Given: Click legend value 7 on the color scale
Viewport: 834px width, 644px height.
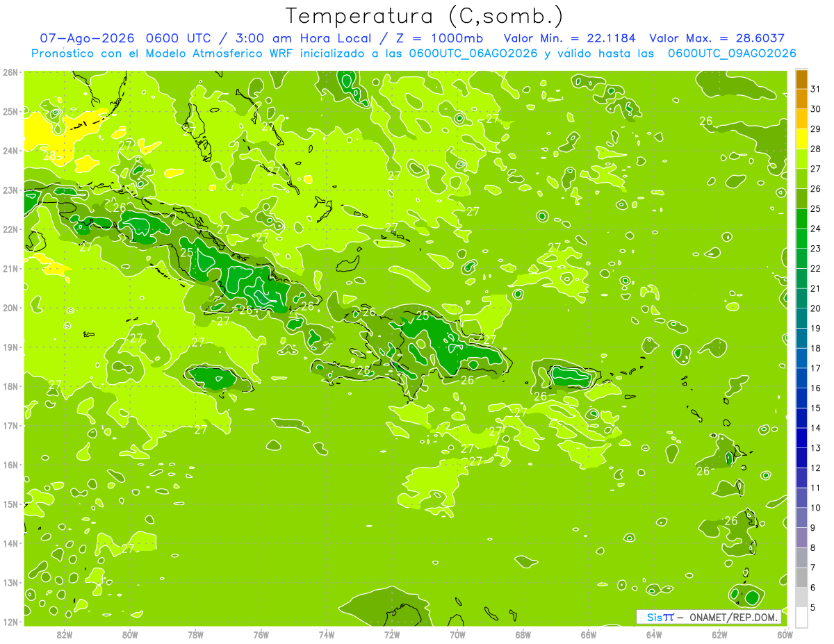Looking at the screenshot, I should pos(813,568).
